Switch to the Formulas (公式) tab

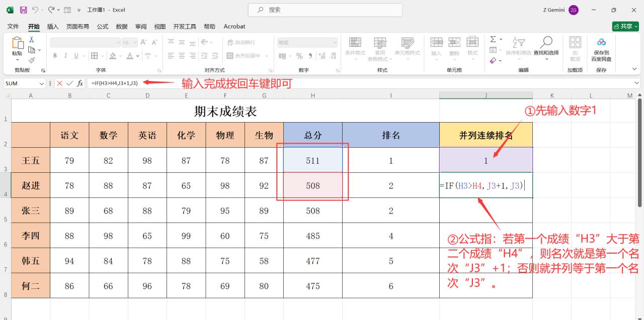(102, 26)
